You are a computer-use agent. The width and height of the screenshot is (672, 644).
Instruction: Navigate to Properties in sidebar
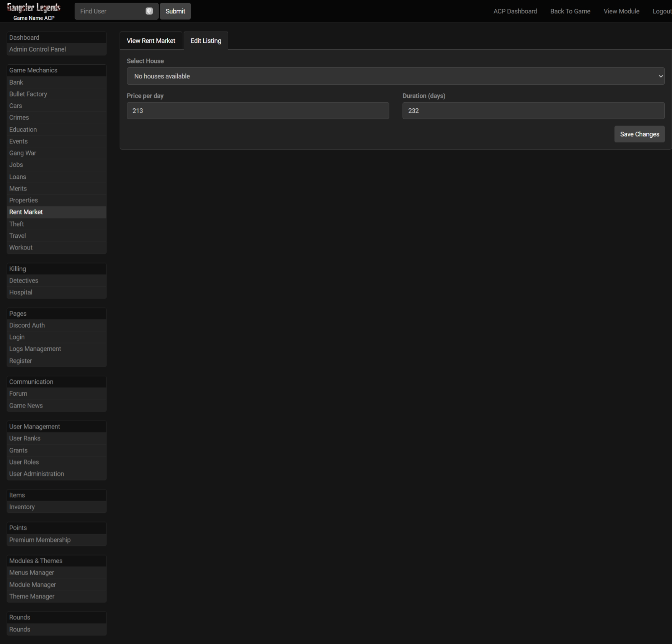click(23, 200)
